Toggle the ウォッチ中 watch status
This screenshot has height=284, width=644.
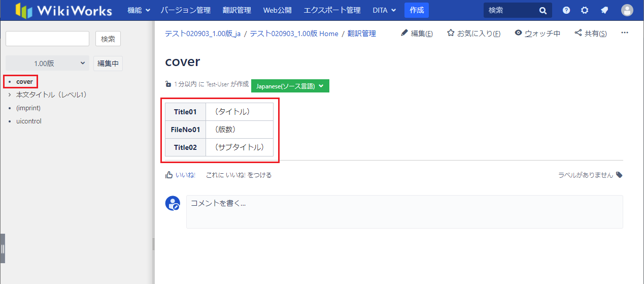pos(537,34)
